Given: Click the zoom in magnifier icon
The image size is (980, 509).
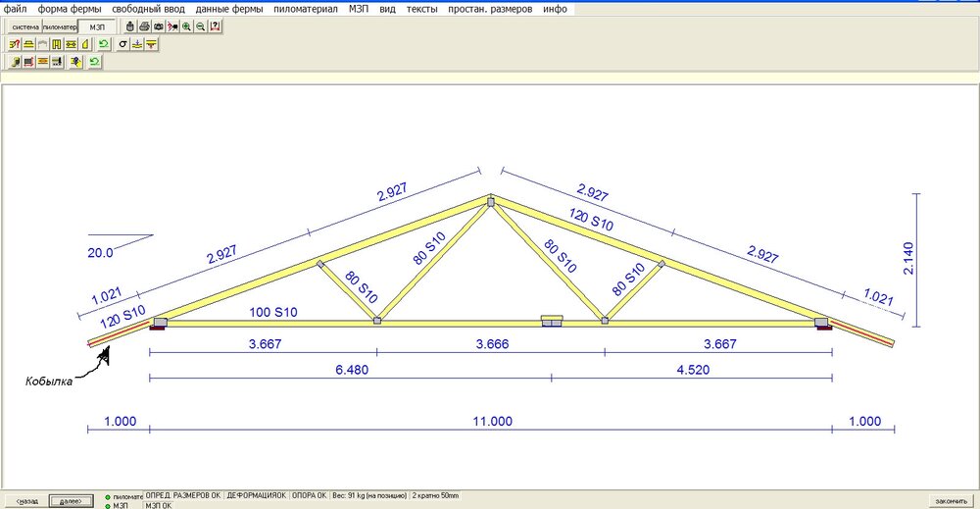Looking at the screenshot, I should click(186, 26).
